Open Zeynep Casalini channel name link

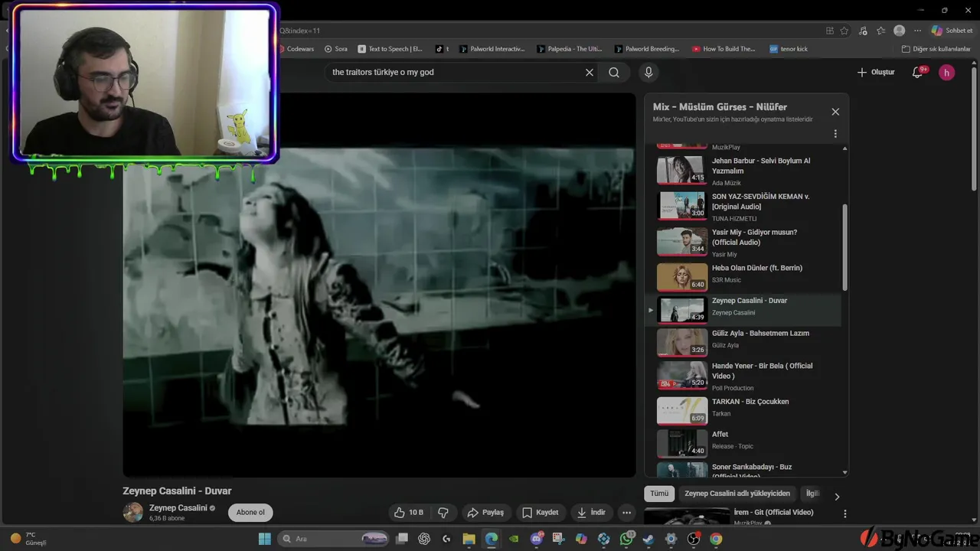click(178, 508)
